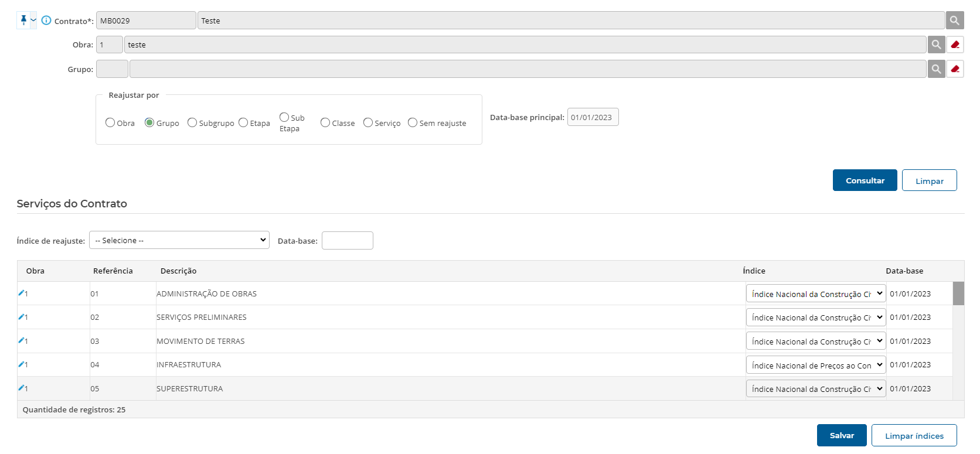Select the Sem reajuste radio button
This screenshot has height=454, width=980.
413,122
